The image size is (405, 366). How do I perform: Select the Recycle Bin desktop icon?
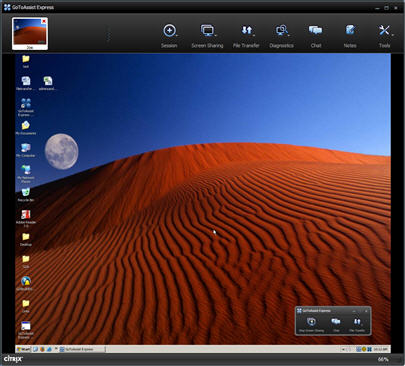click(x=26, y=195)
